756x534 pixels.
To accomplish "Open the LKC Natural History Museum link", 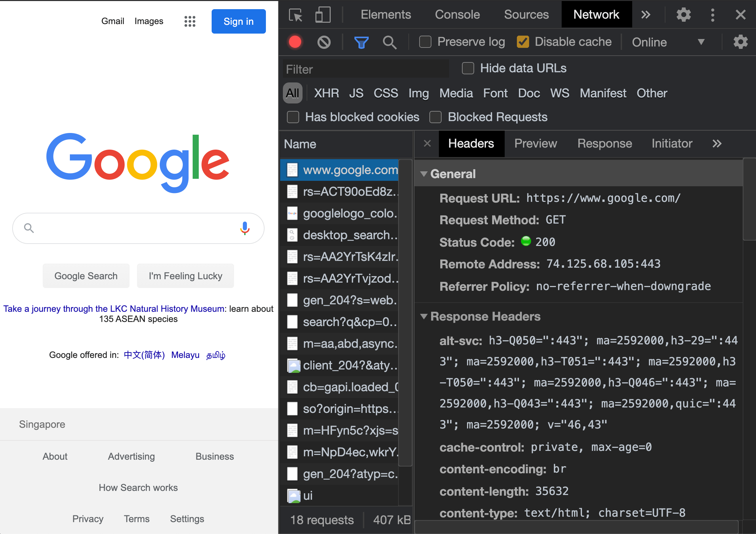I will pyautogui.click(x=114, y=309).
